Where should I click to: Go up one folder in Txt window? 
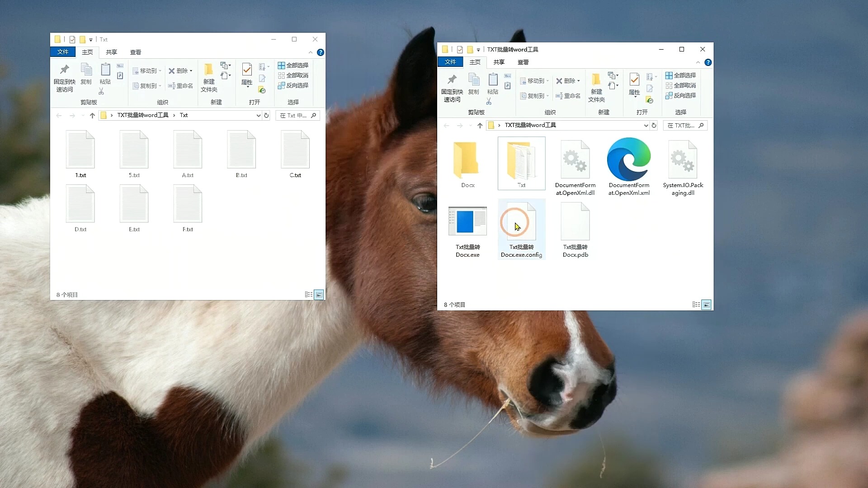tap(92, 115)
